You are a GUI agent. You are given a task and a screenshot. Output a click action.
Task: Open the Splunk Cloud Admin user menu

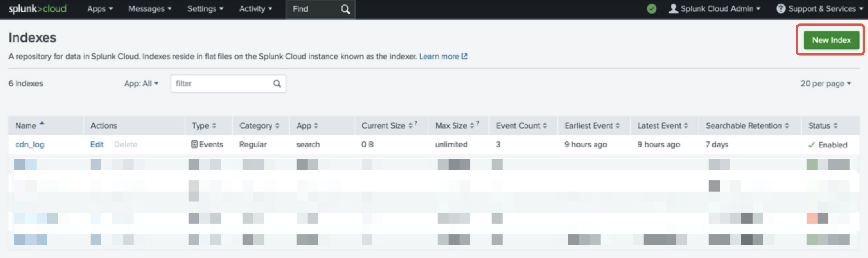[716, 9]
